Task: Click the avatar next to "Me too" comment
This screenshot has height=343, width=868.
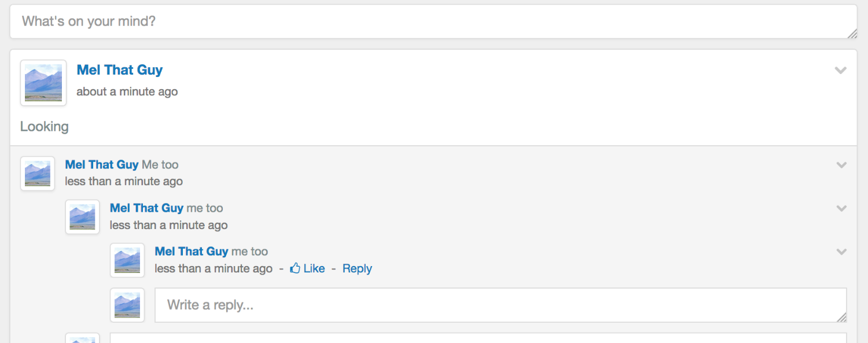Action: [38, 174]
